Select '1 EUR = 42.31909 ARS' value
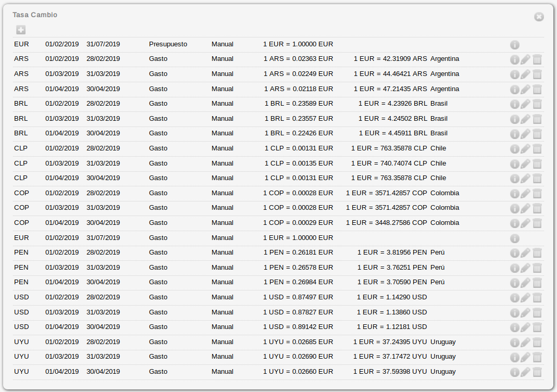 click(390, 59)
